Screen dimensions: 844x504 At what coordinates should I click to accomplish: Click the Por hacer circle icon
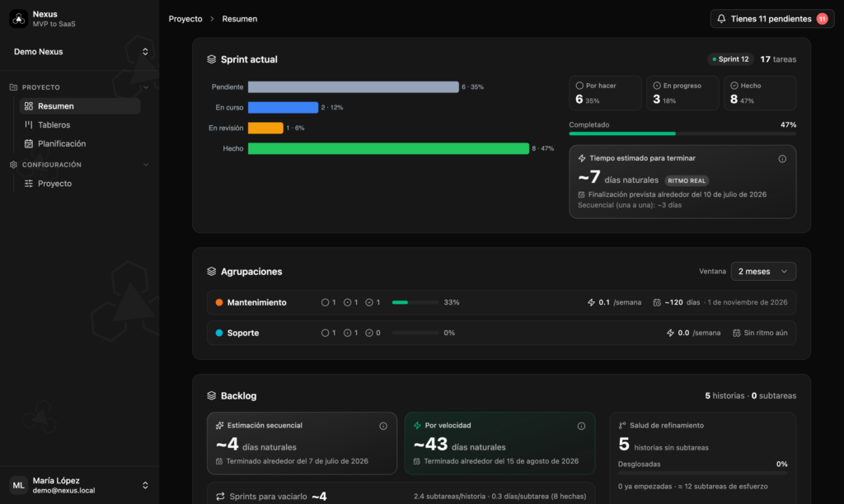click(x=579, y=86)
